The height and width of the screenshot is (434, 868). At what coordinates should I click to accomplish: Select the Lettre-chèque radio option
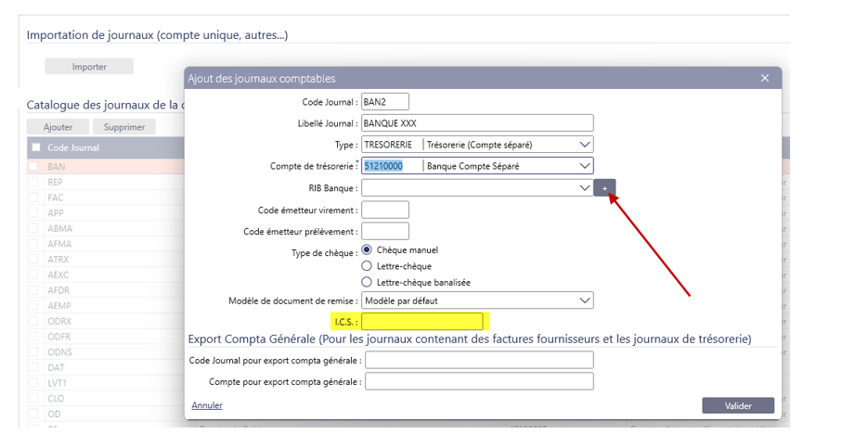(x=367, y=266)
